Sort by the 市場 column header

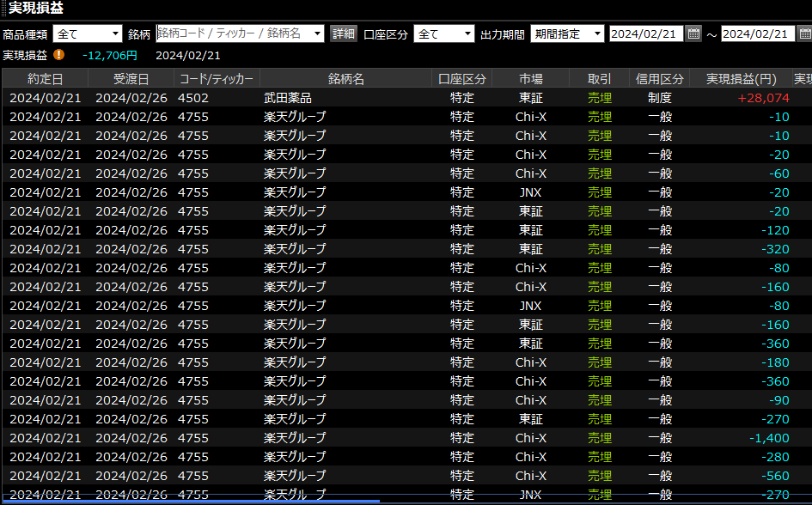[x=531, y=79]
